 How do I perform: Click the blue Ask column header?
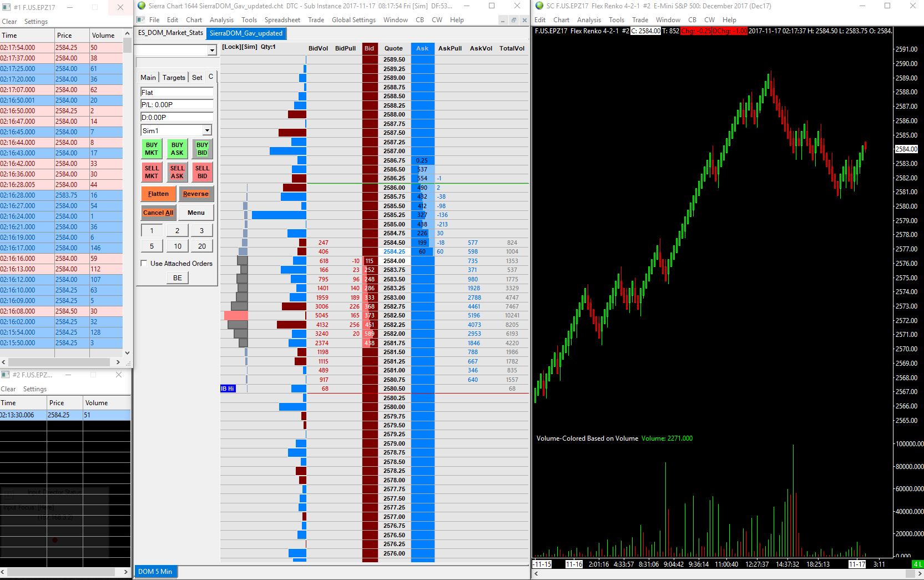point(422,48)
